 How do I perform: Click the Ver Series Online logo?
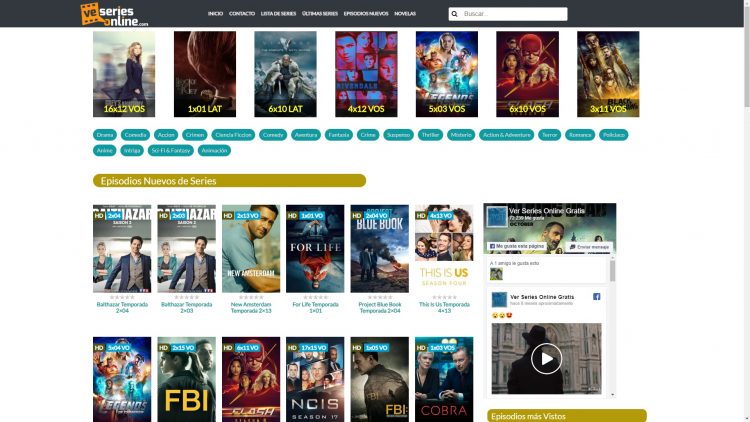[x=114, y=14]
